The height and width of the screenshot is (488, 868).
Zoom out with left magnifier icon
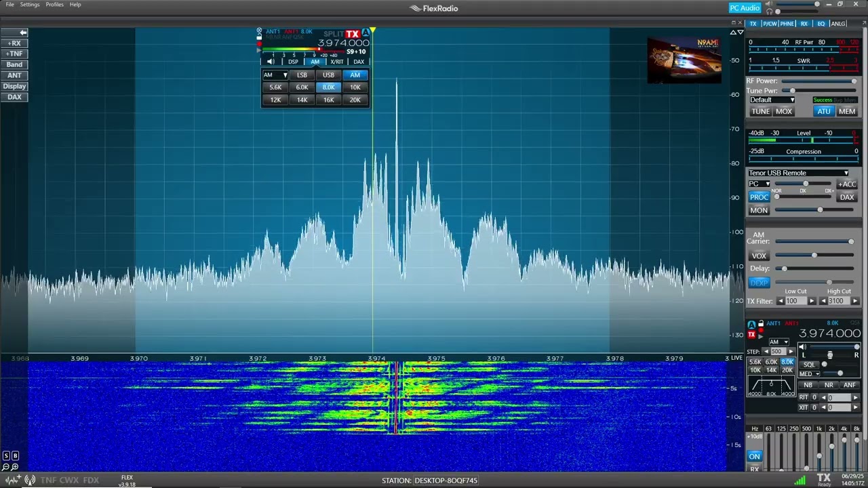(x=6, y=467)
